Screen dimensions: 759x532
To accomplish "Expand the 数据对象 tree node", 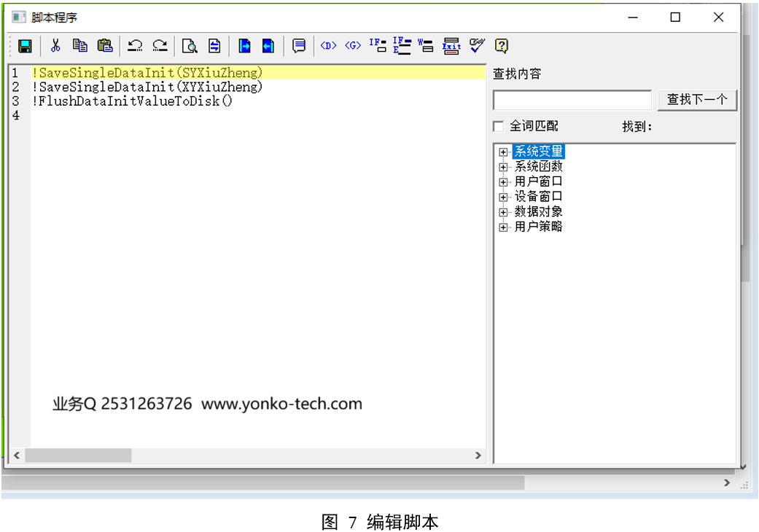I will [x=503, y=212].
